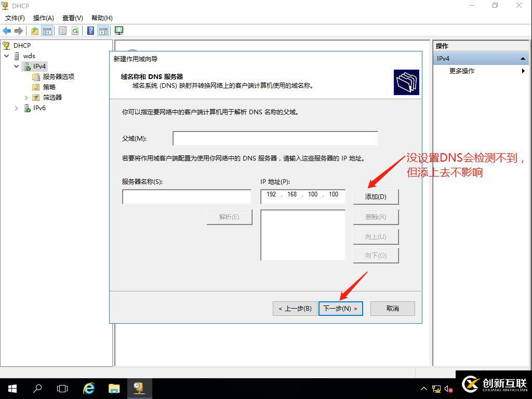Screen dimensions: 532x399
Task: Toggle the show/hide console tree icon
Action: point(47,30)
